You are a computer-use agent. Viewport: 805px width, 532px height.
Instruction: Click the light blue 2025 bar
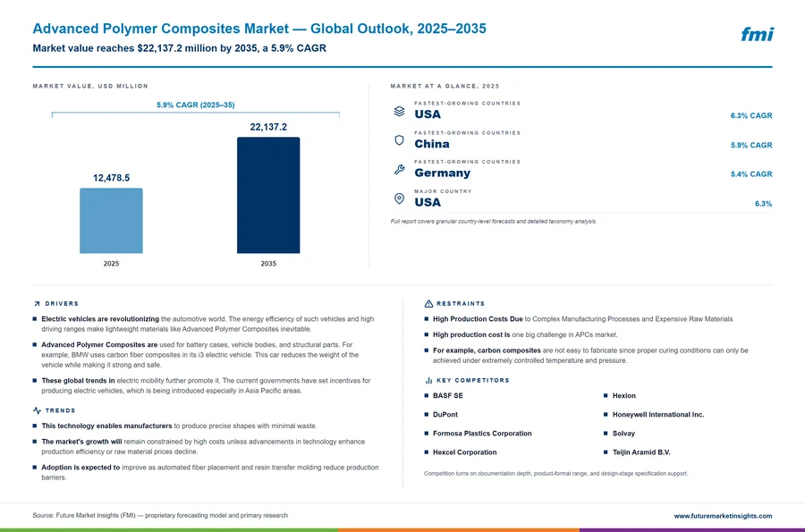111,221
